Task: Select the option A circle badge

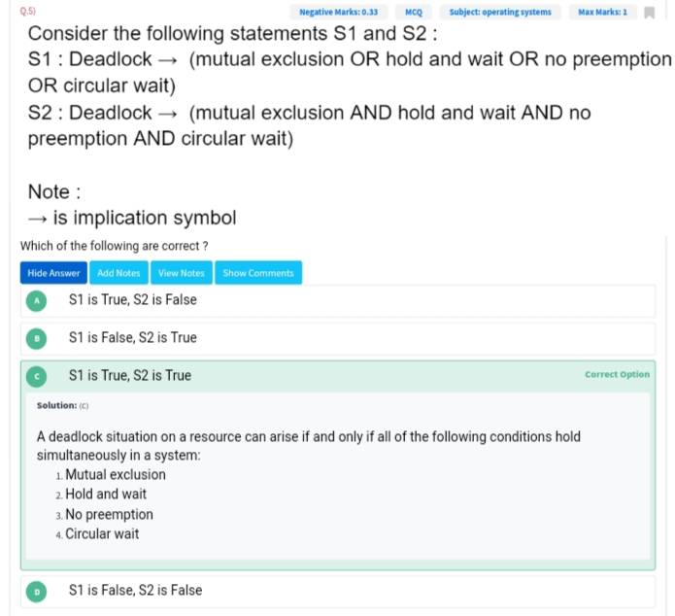Action: 38,300
